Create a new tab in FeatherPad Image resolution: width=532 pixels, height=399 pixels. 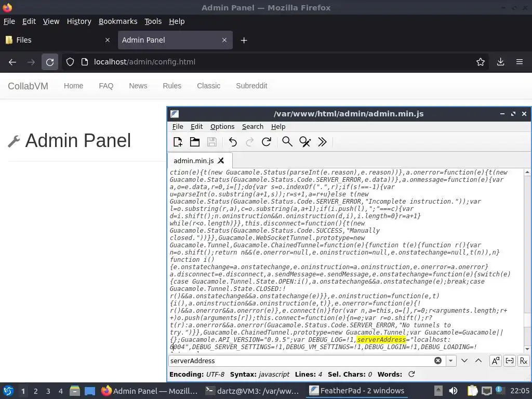point(178,142)
